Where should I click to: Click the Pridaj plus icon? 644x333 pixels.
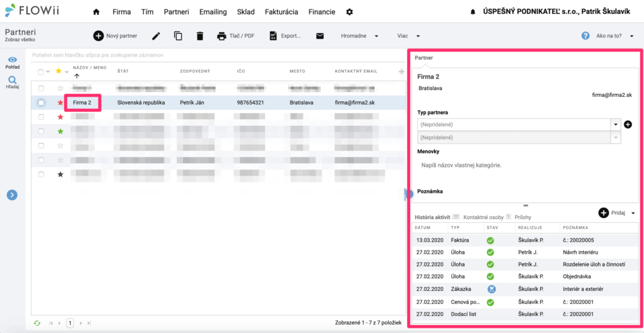point(603,213)
